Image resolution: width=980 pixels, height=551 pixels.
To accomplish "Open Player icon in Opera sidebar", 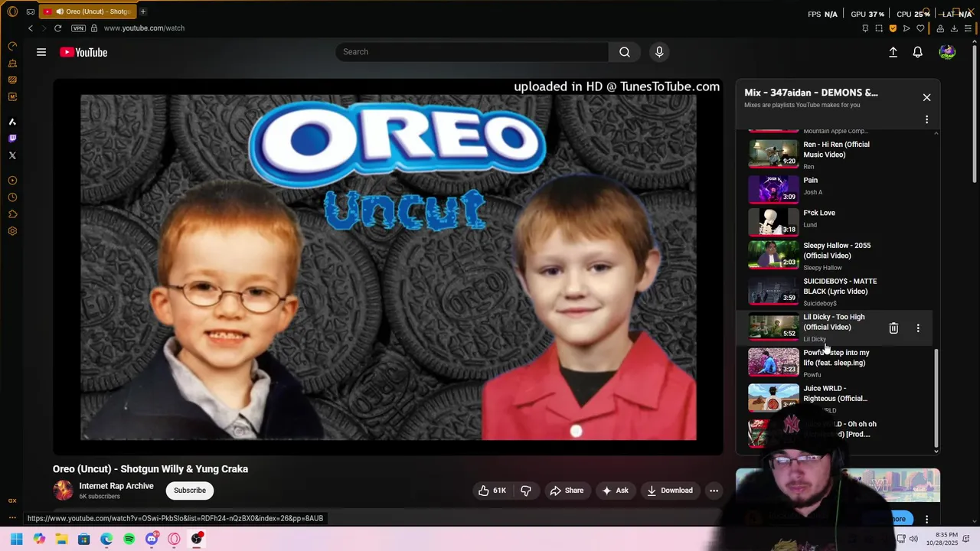I will [x=12, y=181].
